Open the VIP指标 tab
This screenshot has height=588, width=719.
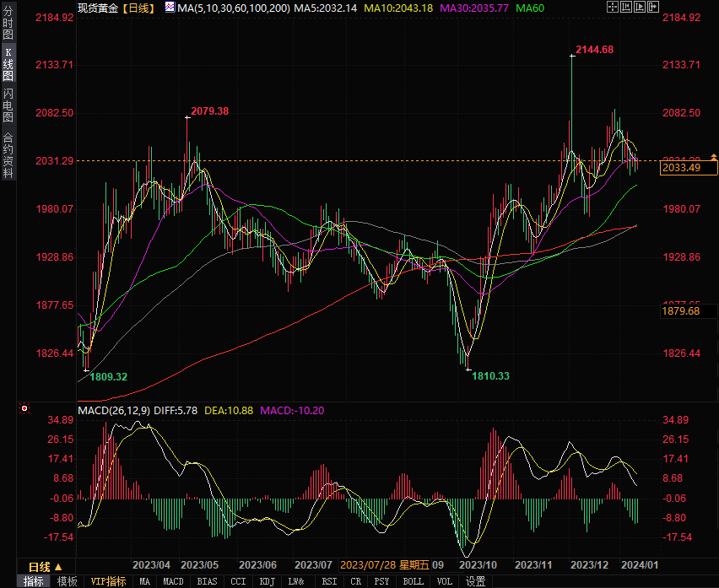pos(108,581)
